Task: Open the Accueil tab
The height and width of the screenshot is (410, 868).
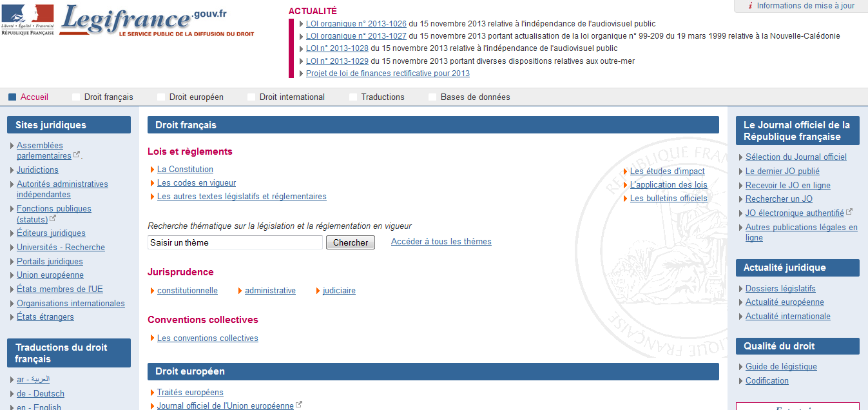Action: (x=34, y=97)
